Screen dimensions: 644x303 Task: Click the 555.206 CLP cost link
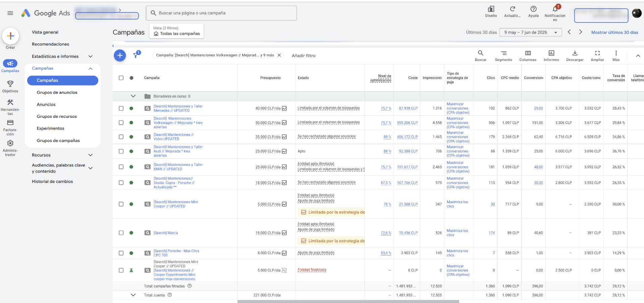pyautogui.click(x=407, y=123)
